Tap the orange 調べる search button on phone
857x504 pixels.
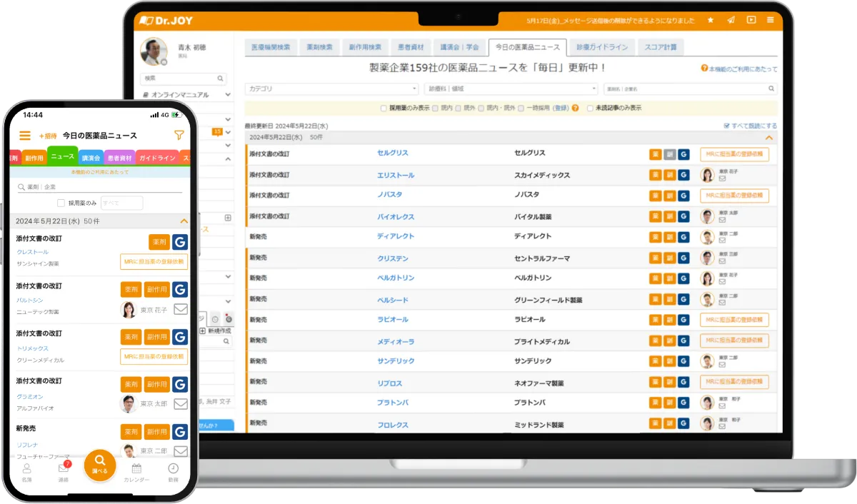pos(100,465)
